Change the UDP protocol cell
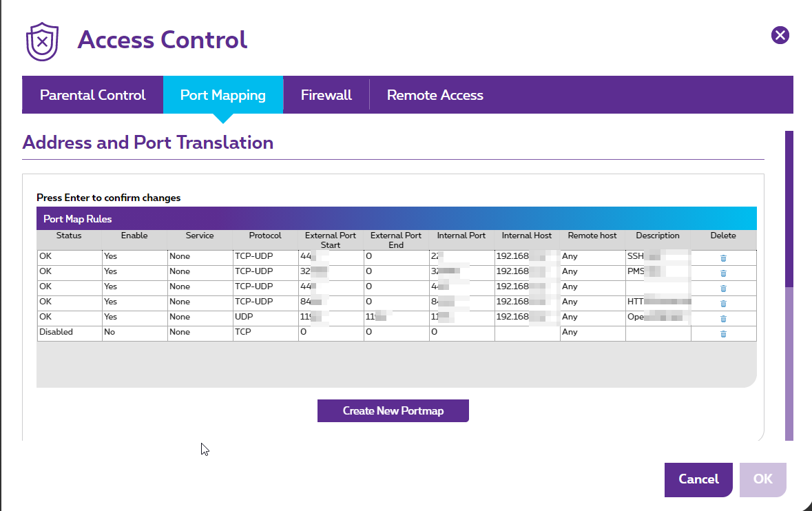 (265, 317)
